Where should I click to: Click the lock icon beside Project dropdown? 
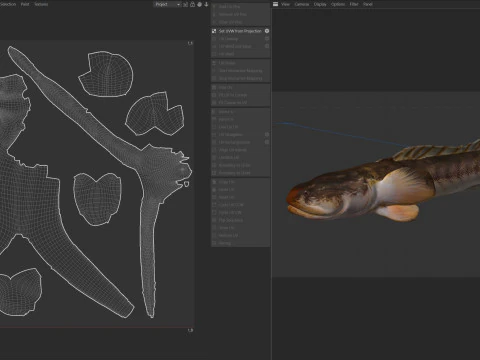(192, 4)
